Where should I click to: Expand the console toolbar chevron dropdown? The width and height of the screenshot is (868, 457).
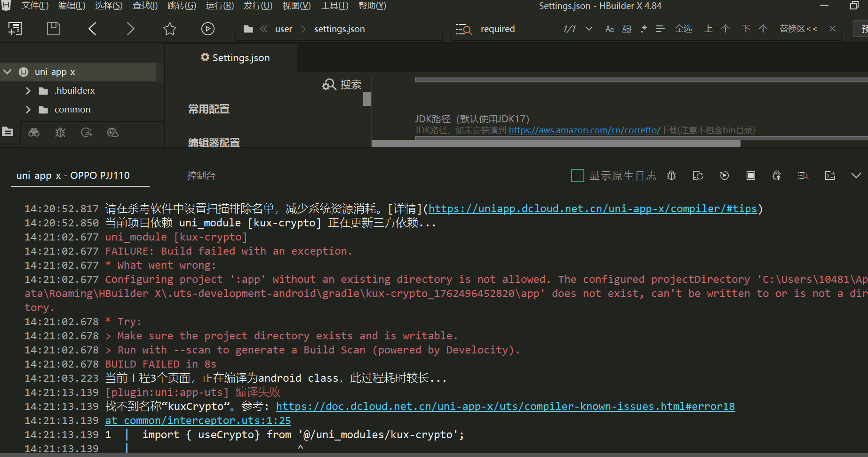point(856,176)
